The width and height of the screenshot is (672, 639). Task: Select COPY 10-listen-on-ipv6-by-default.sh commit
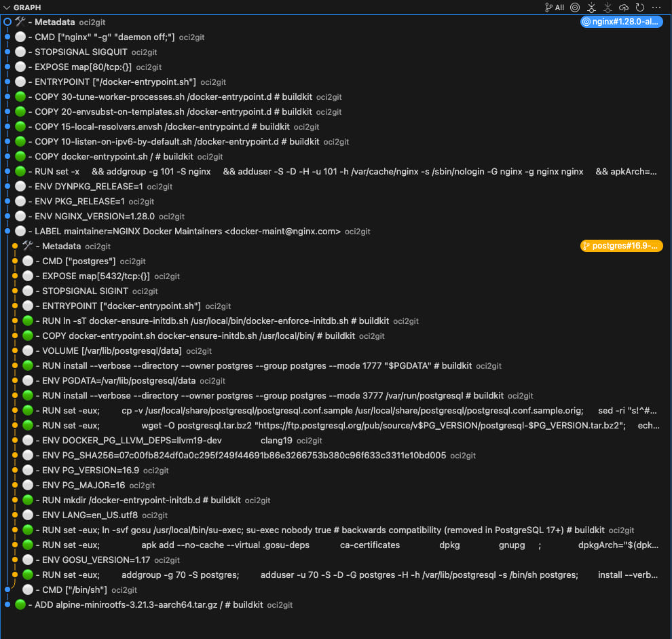click(x=336, y=142)
